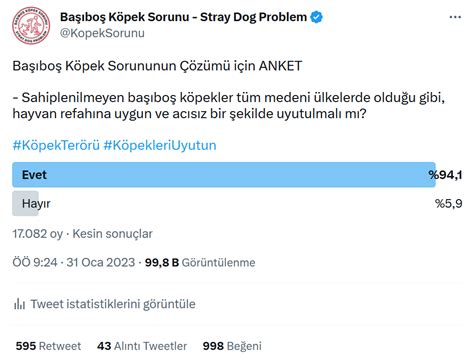Open Tweet istatistiklerini görüntüle
Image resolution: width=474 pixels, height=360 pixels.
113,304
